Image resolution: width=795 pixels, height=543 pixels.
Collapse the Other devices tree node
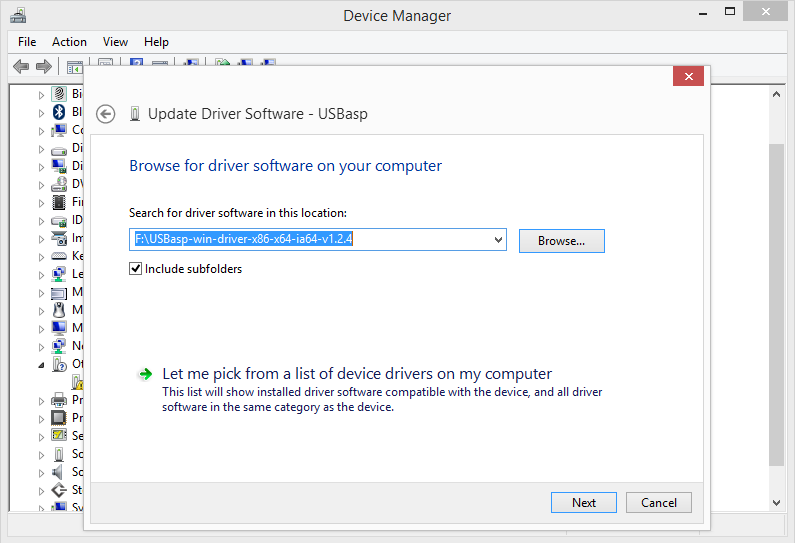pyautogui.click(x=42, y=364)
